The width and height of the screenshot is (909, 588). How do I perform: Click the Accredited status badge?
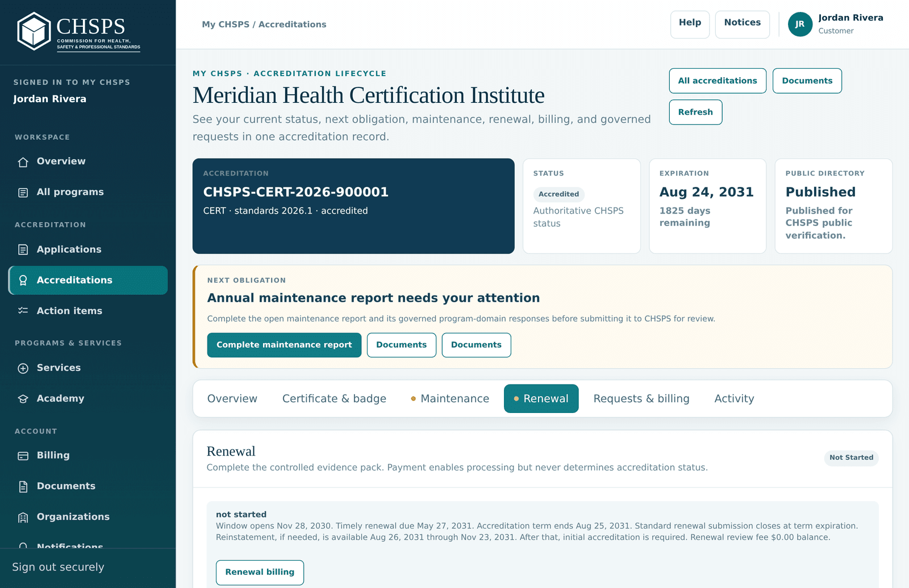pos(558,194)
